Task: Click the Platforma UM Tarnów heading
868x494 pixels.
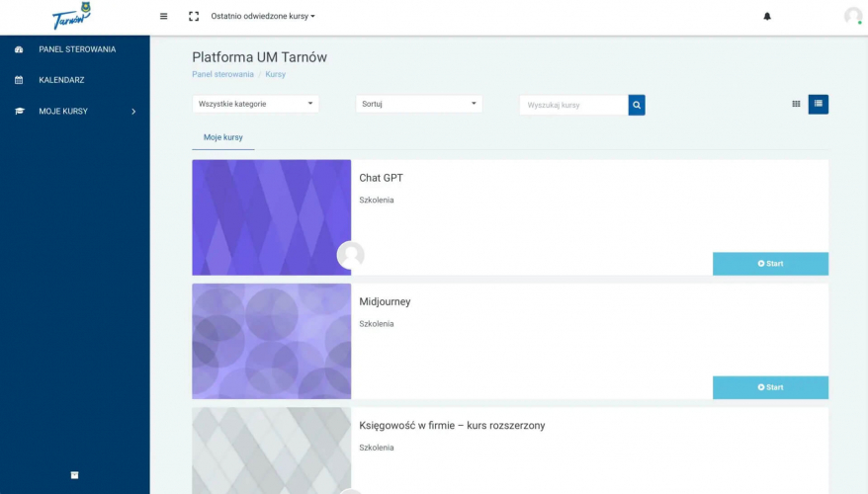Action: 260,57
